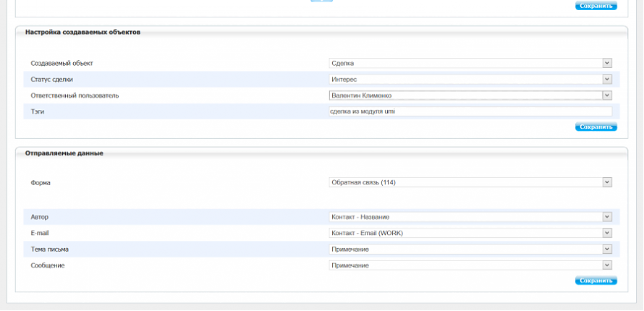644x311 pixels.
Task: Click the Создаваемый объект row label
Action: (62, 64)
